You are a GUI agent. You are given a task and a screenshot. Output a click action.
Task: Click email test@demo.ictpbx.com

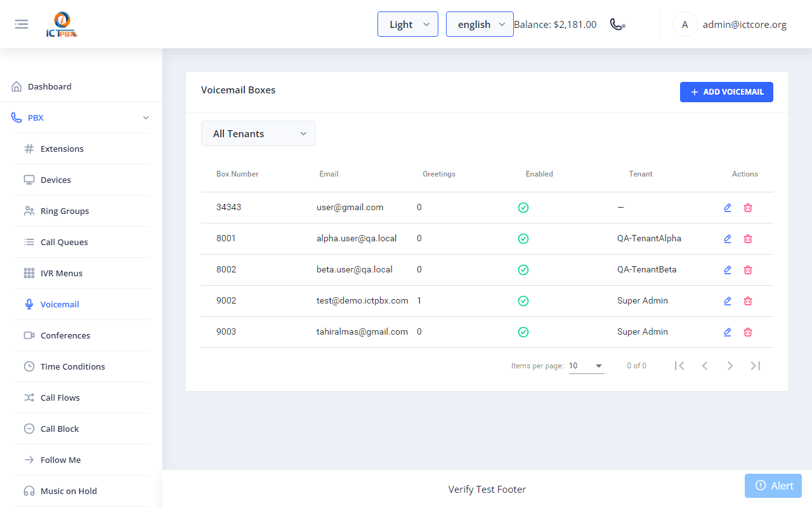362,300
